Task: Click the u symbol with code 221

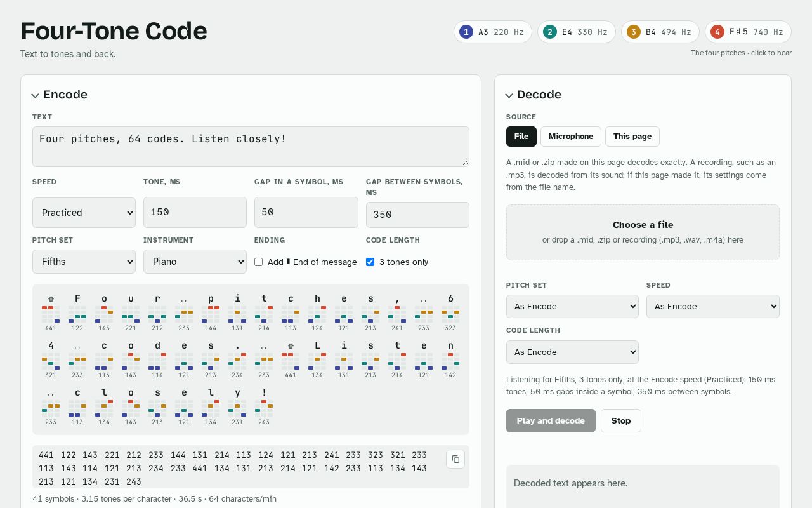Action: (131, 312)
